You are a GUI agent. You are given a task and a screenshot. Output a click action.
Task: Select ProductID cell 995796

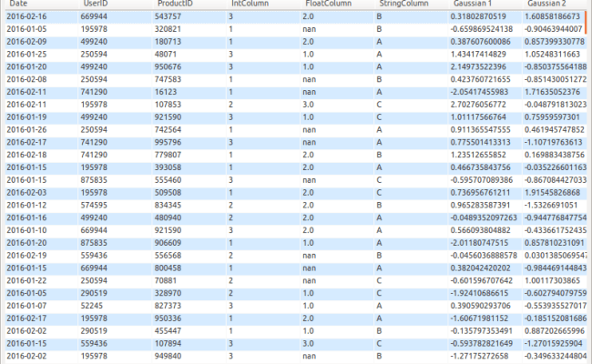(168, 142)
